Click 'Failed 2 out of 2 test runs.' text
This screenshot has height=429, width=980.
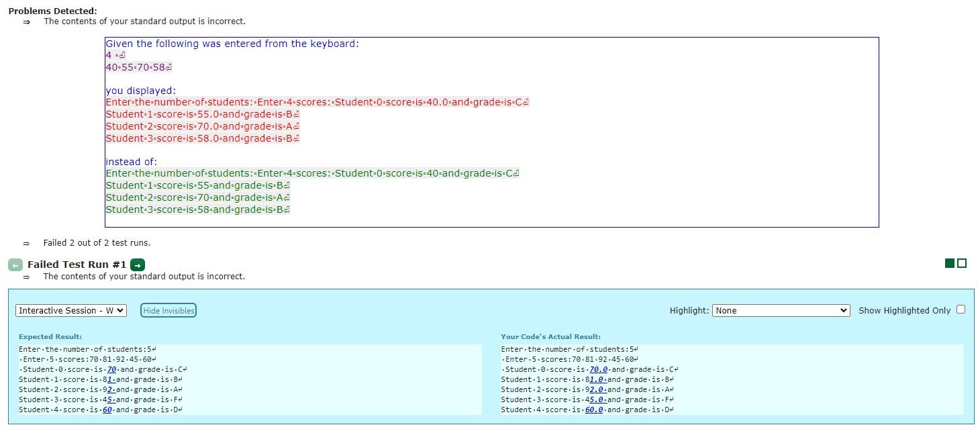[x=97, y=243]
